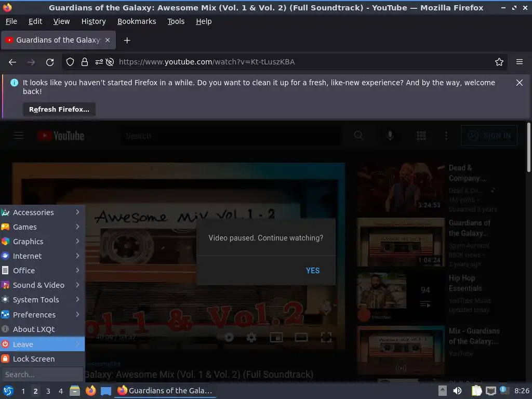The height and width of the screenshot is (399, 532).
Task: Launch Firefox from the taskbar quick launch
Action: tap(90, 391)
